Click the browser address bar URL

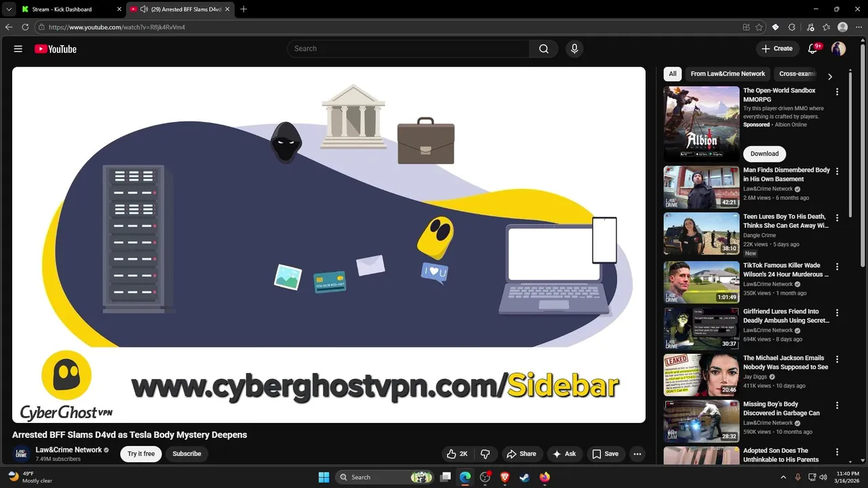click(117, 27)
